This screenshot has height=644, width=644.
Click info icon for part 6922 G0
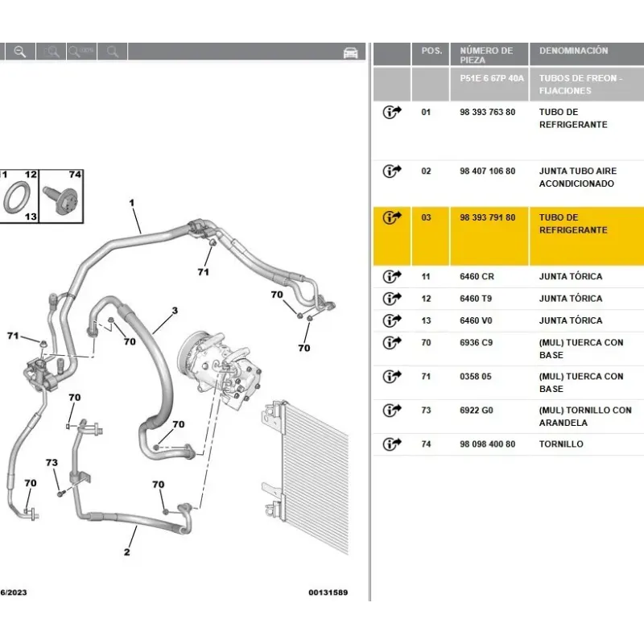point(392,411)
